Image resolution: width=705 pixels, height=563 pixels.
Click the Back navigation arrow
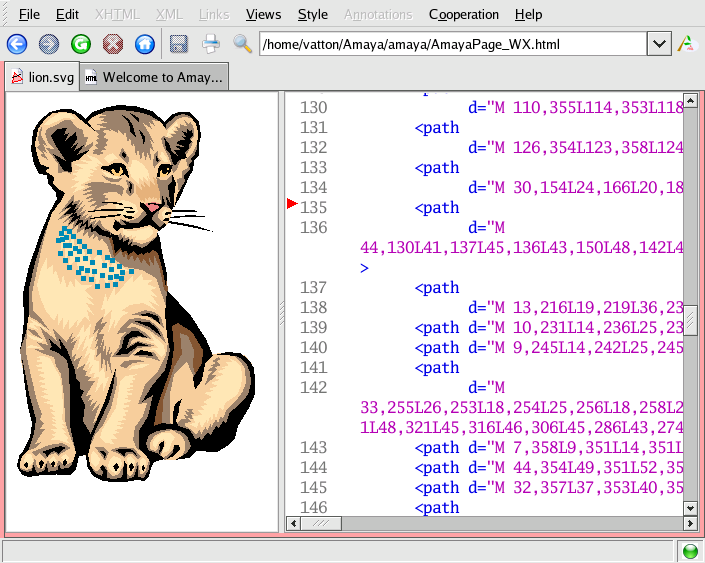coord(17,44)
